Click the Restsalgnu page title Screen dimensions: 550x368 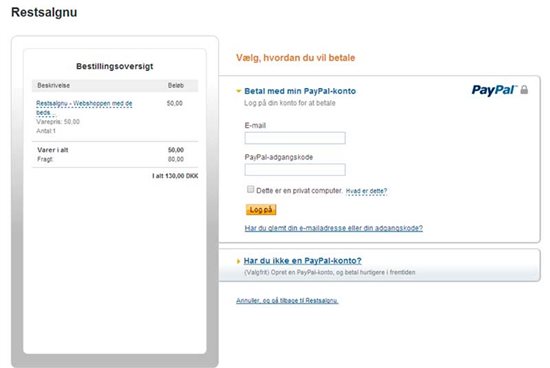[44, 12]
